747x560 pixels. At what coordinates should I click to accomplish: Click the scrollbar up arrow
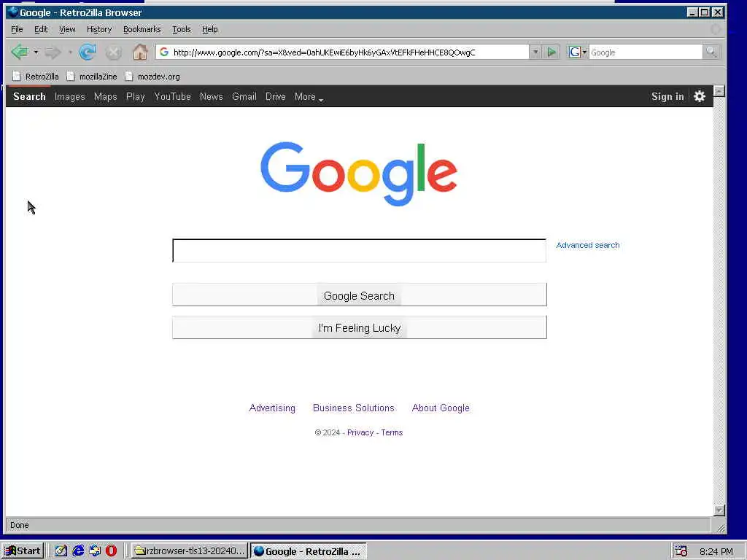point(719,91)
